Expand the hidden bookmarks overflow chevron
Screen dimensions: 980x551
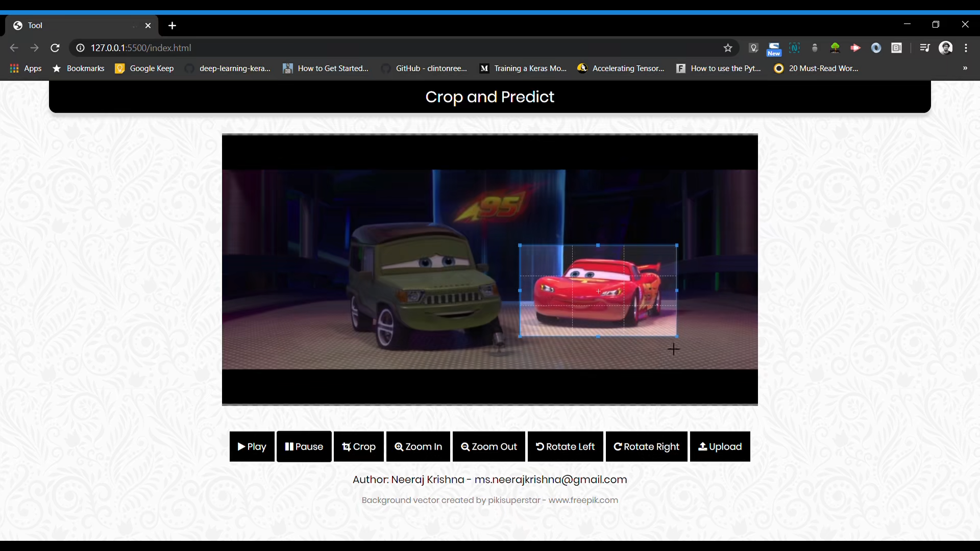pos(965,68)
